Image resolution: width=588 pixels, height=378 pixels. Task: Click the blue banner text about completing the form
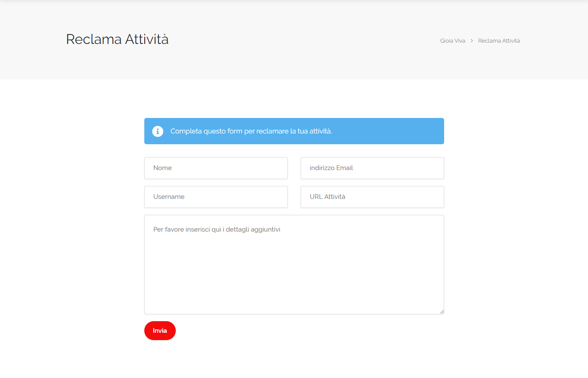(x=251, y=131)
